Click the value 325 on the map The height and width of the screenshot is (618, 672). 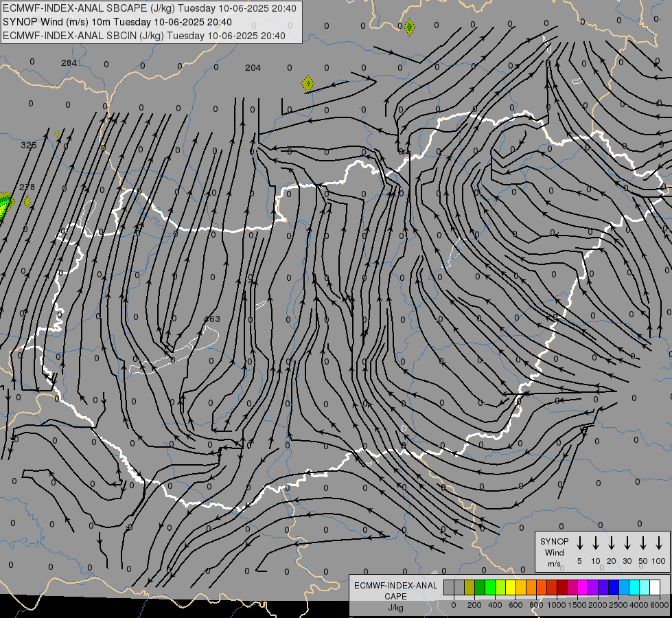point(29,145)
